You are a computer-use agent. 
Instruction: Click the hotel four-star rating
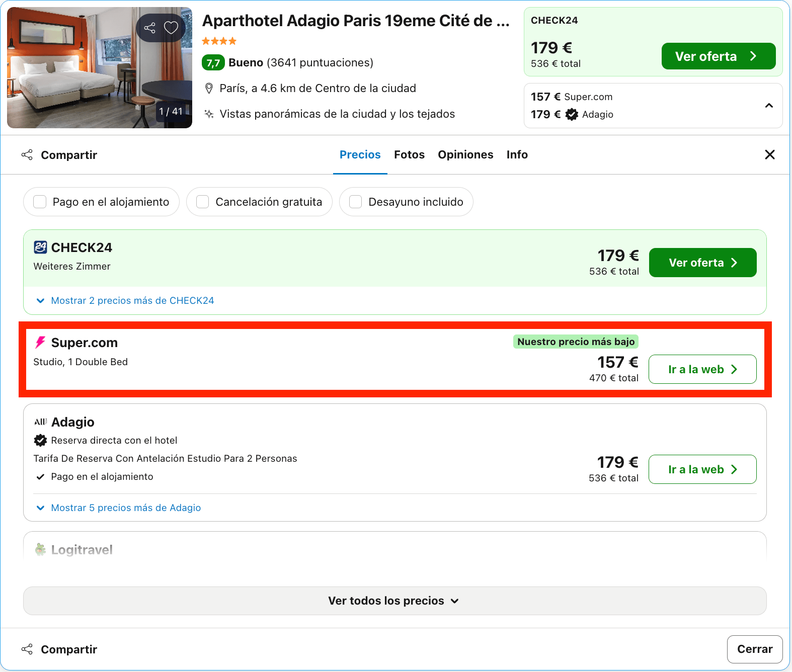219,41
